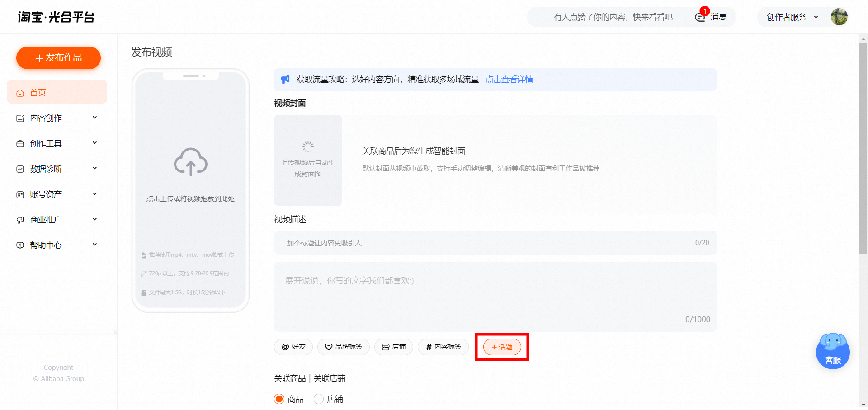Click the notification text 有人点赞了你的内容
The image size is (868, 410).
pyautogui.click(x=613, y=17)
